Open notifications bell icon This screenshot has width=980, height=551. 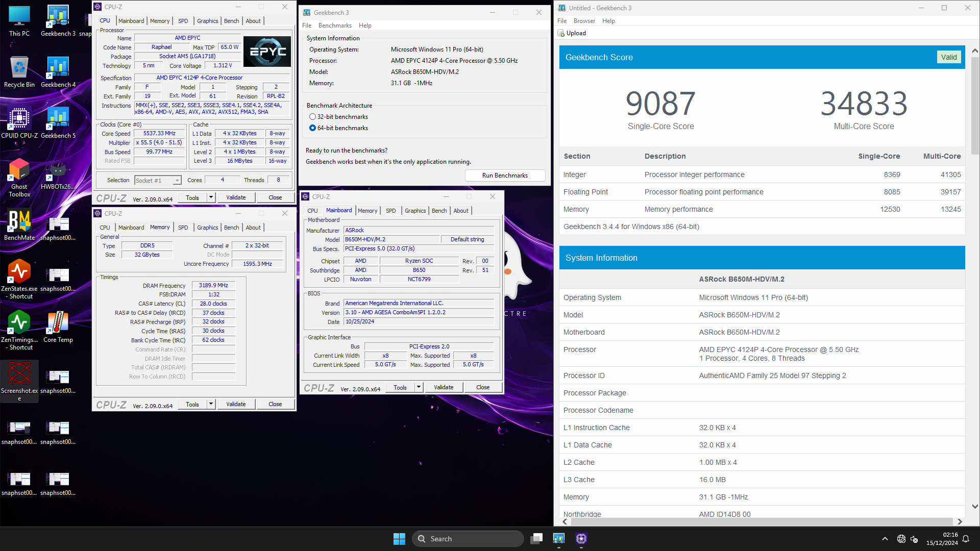(x=966, y=539)
